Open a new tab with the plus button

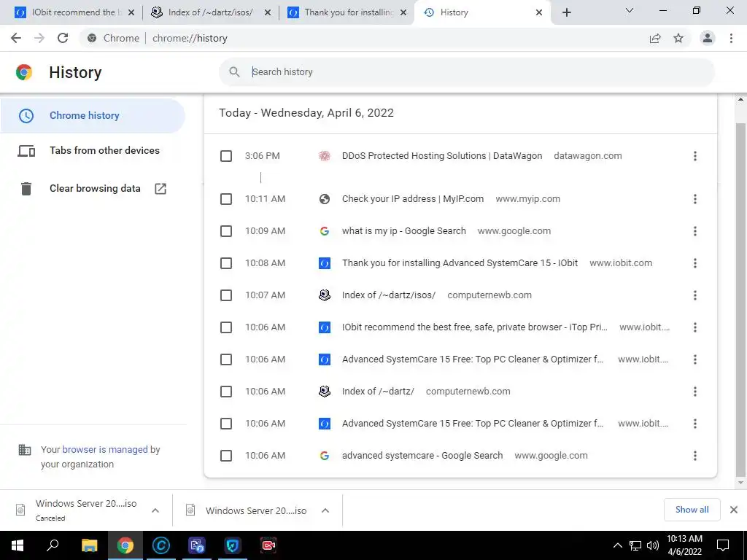(566, 12)
